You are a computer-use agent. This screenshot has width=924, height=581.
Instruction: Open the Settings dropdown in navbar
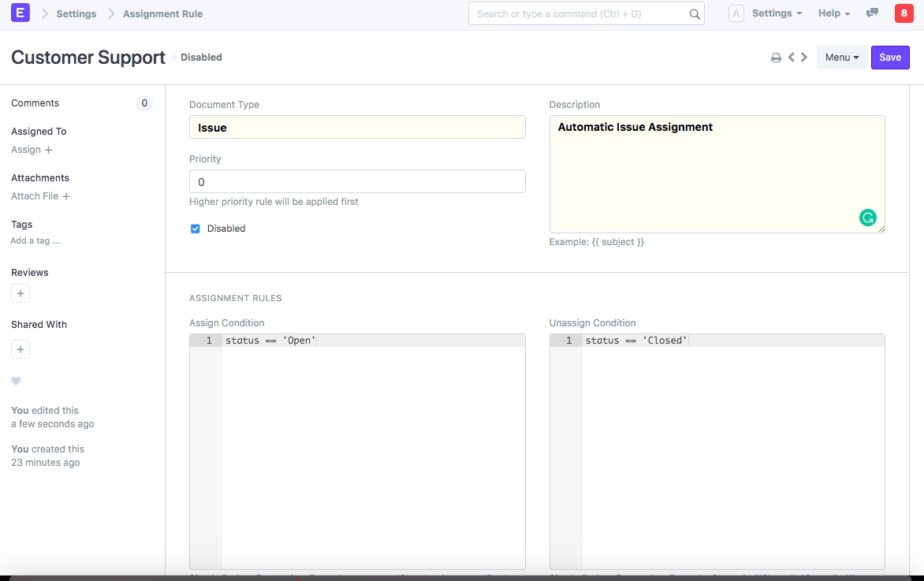tap(777, 13)
